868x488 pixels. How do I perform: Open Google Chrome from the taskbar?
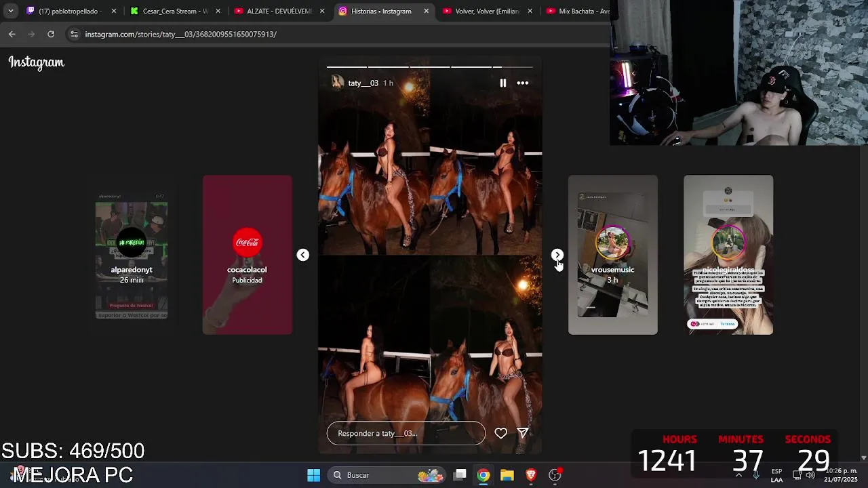(x=483, y=475)
